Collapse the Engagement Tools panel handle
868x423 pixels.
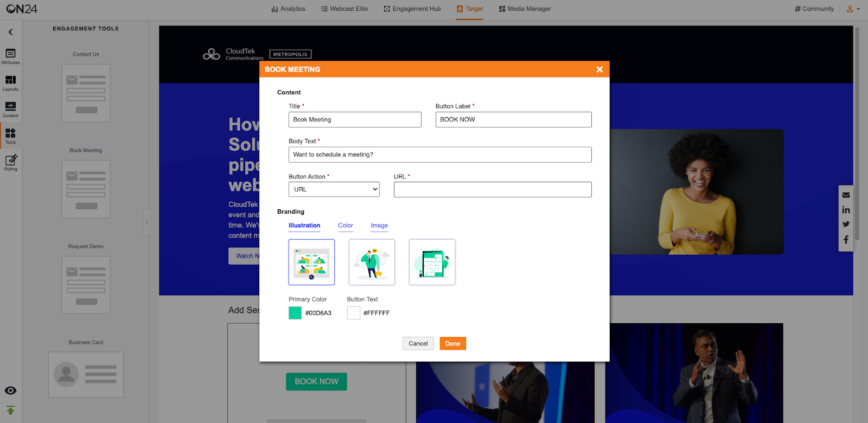pos(146,222)
